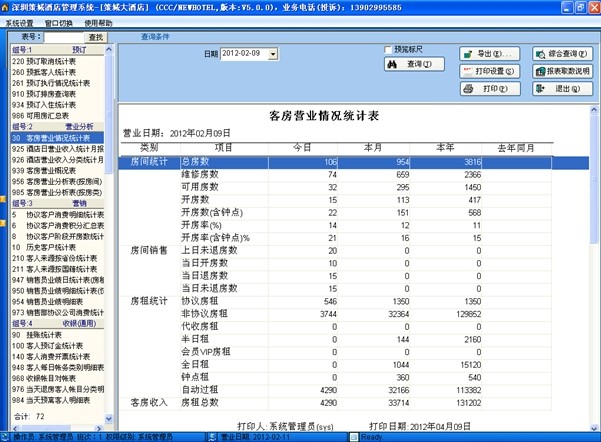Image resolution: width=601 pixels, height=442 pixels.
Task: Click group header 组号:4 收银(通用)
Action: tap(57, 324)
